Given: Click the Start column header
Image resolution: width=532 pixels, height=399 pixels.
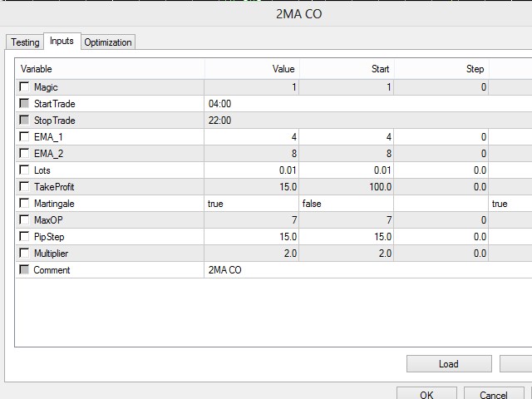Looking at the screenshot, I should [347, 69].
